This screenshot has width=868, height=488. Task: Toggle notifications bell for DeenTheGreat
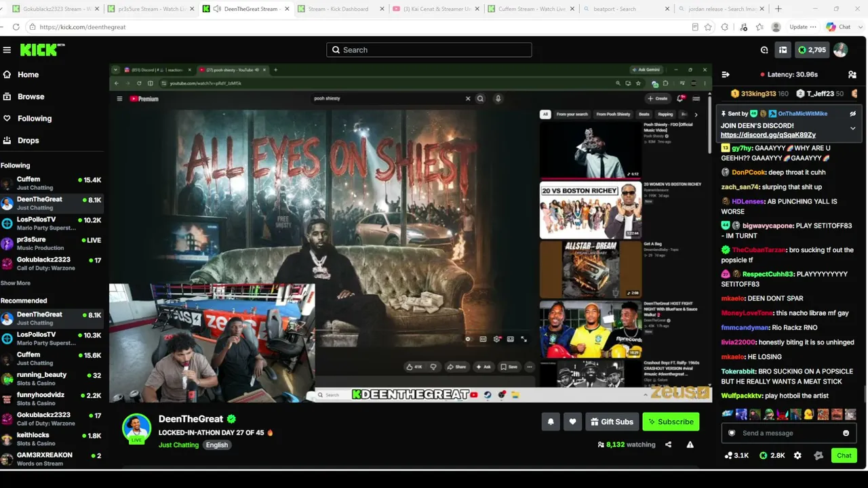pos(551,422)
